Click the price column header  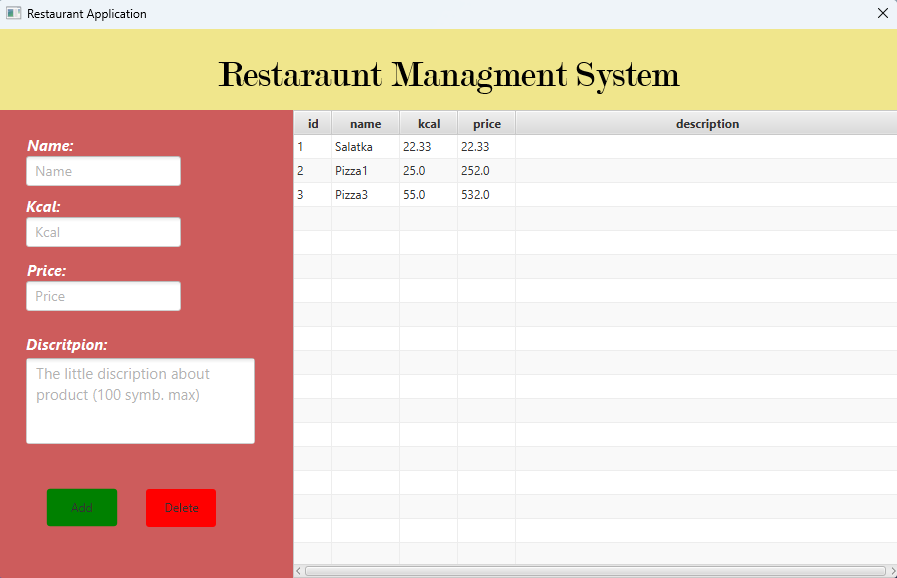486,123
